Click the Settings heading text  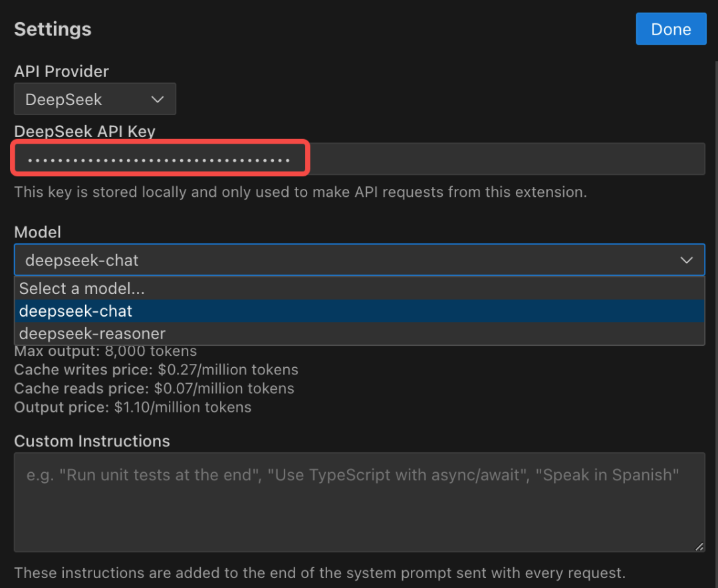coord(53,29)
